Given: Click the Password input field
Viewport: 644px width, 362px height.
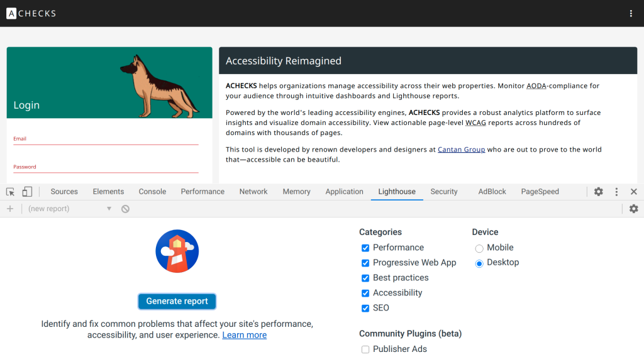Looking at the screenshot, I should click(x=106, y=167).
